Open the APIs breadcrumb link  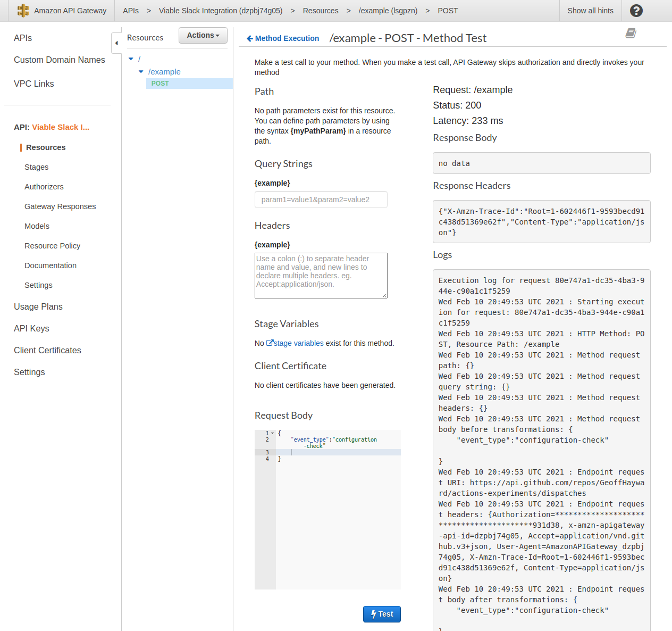tap(130, 10)
